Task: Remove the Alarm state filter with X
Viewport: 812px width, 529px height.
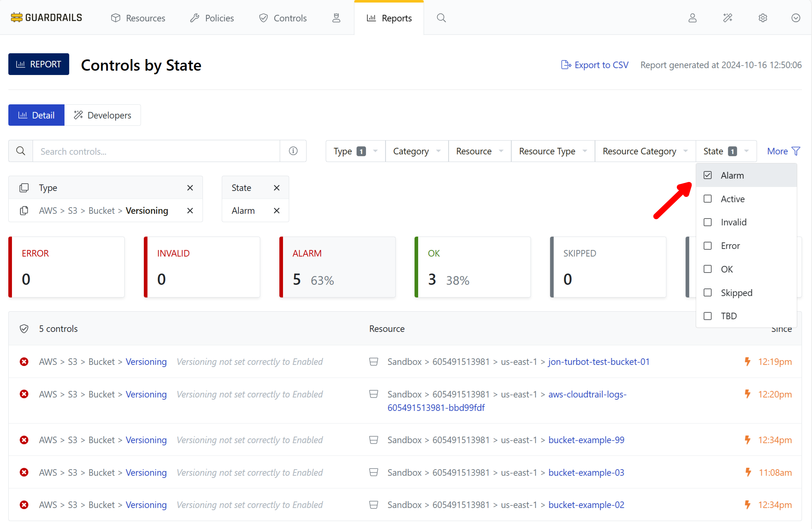Action: click(x=276, y=211)
